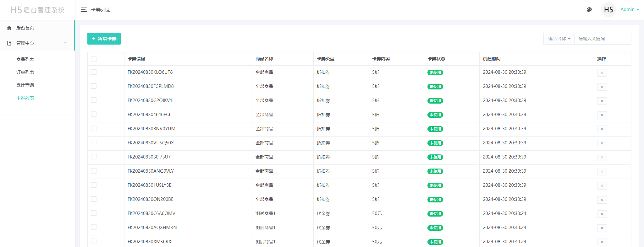Delete coupon FK20240830ON200BE via its X icon
The image size is (644, 247).
(x=602, y=200)
